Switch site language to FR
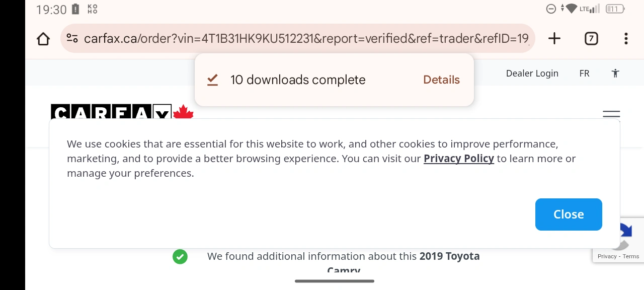Viewport: 644px width, 290px height. point(584,74)
